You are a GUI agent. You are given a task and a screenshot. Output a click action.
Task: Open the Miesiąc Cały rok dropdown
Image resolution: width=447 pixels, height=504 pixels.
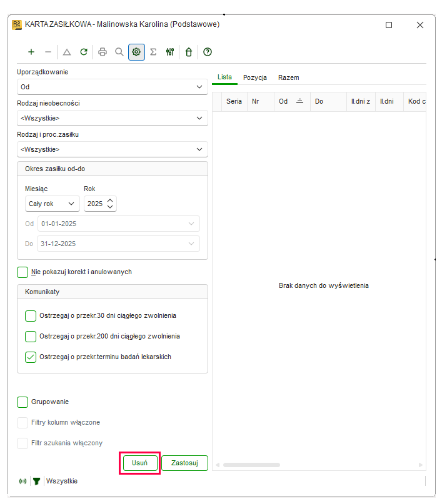pos(52,204)
